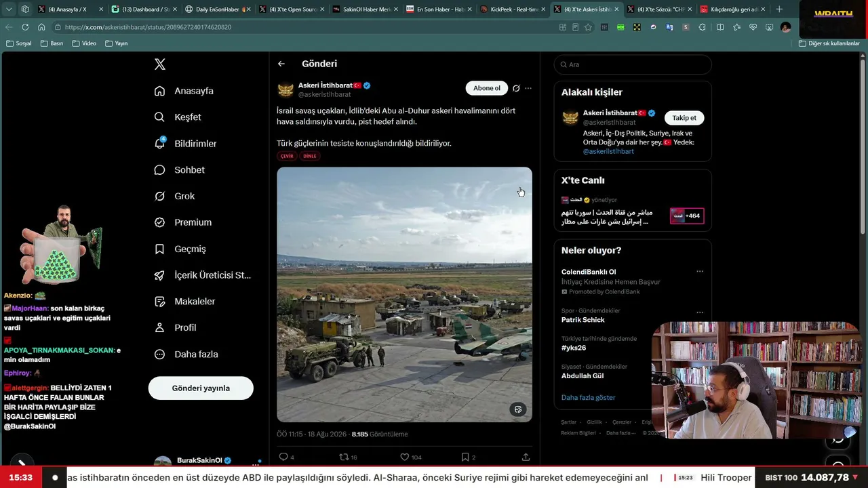Image resolution: width=868 pixels, height=488 pixels.
Task: Open the post's three-dot more menu
Action: (x=528, y=88)
